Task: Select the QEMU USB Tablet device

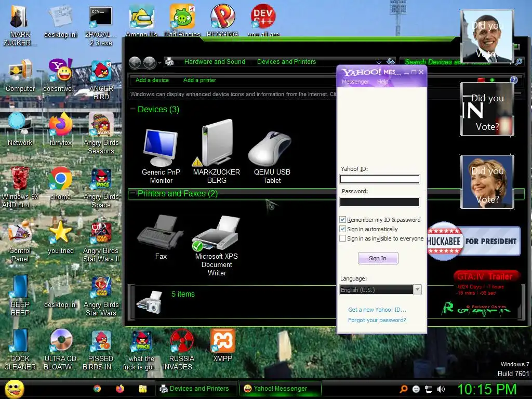Action: pyautogui.click(x=272, y=157)
